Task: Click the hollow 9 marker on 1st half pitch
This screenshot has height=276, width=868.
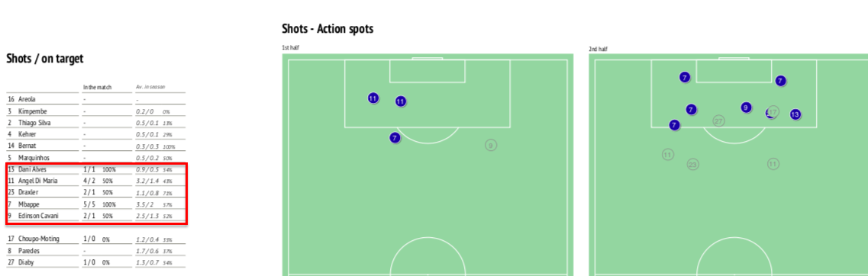Action: pyautogui.click(x=490, y=146)
